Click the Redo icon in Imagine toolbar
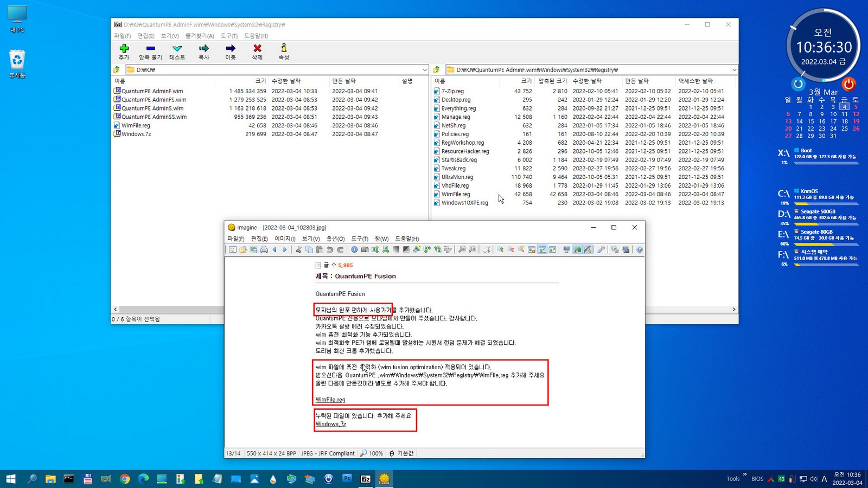The height and width of the screenshot is (488, 868). click(x=340, y=249)
